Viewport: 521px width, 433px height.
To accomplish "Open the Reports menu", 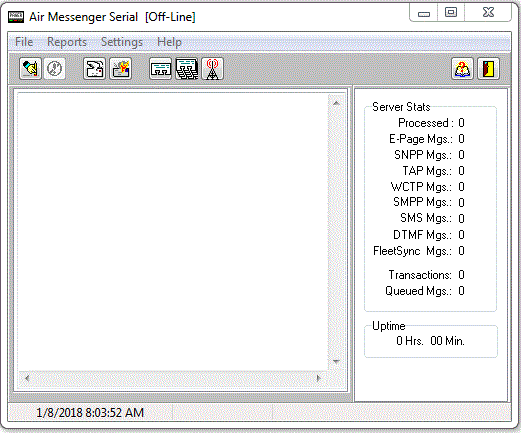I will (x=67, y=42).
